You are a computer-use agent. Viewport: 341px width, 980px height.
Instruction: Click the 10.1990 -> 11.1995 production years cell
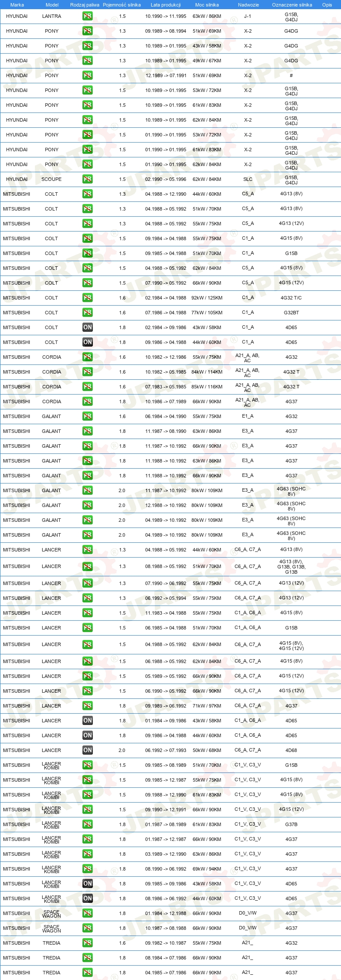tap(166, 16)
